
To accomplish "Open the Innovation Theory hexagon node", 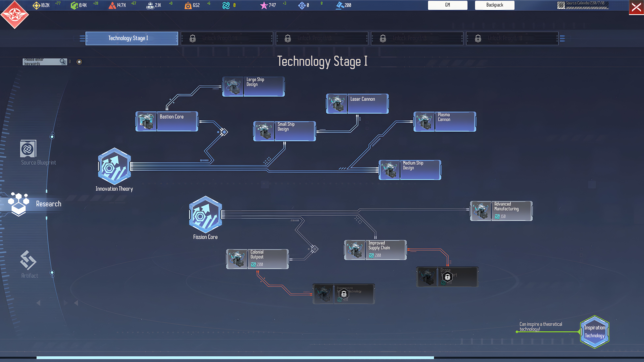I will (x=114, y=166).
